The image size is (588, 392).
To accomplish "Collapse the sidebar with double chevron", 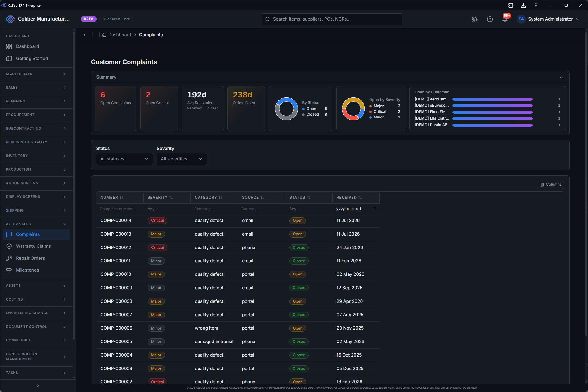I will click(38, 386).
